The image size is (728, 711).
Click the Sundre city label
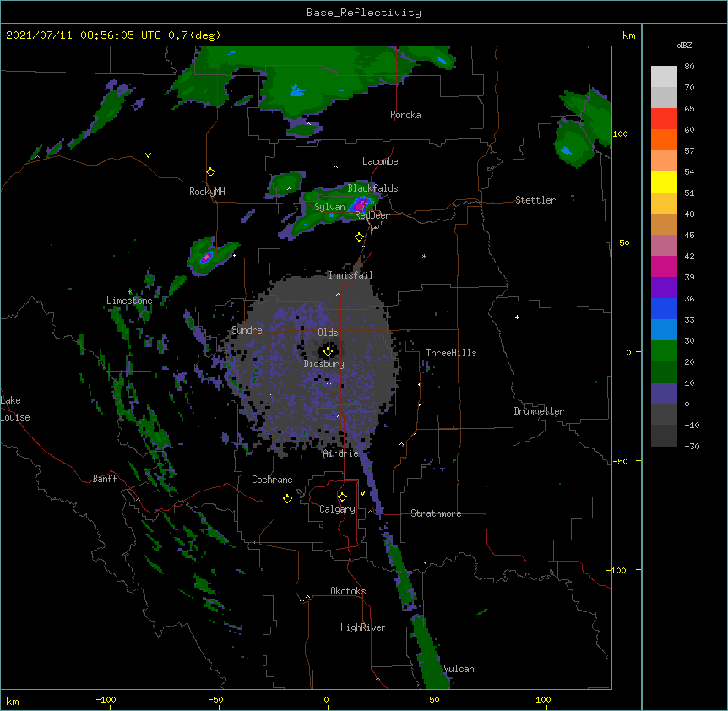(x=247, y=330)
